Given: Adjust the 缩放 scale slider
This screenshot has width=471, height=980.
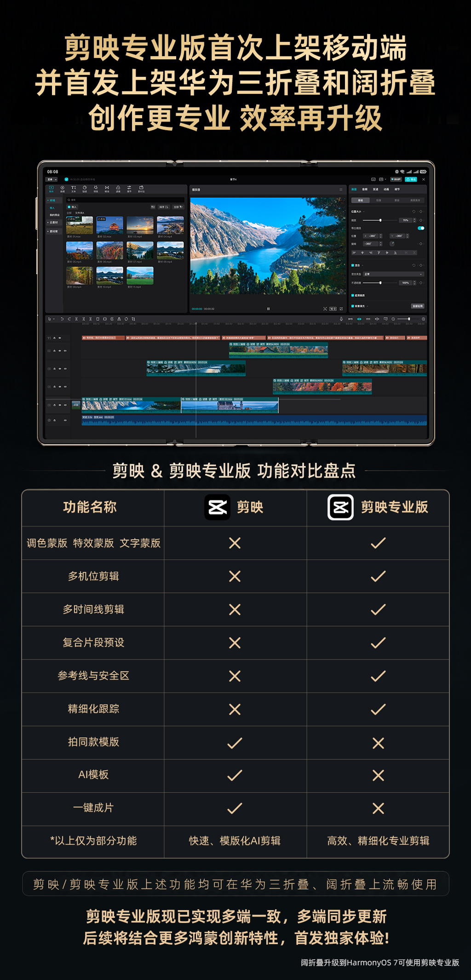Looking at the screenshot, I should coord(380,220).
